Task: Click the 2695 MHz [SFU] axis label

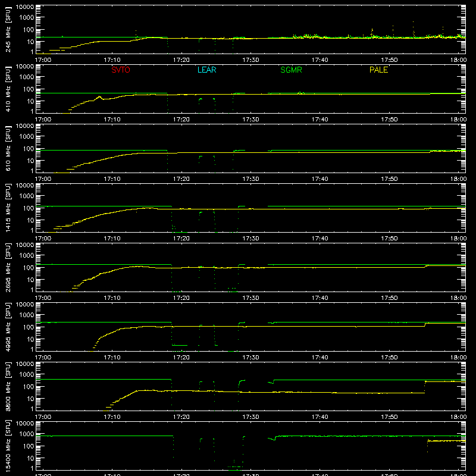Action: (x=8, y=267)
